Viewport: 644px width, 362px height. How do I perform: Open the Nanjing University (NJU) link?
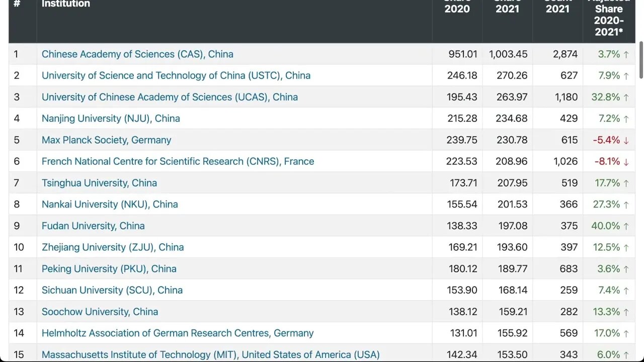click(x=111, y=119)
